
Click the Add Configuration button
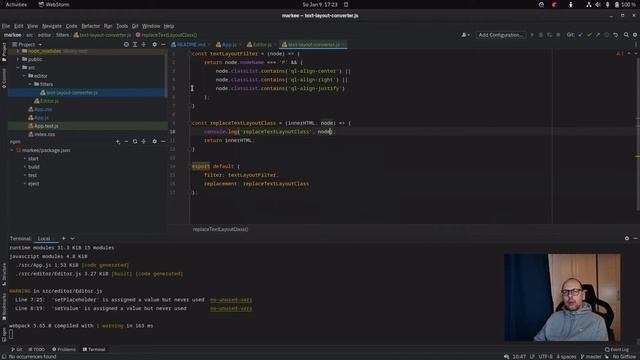(500, 35)
